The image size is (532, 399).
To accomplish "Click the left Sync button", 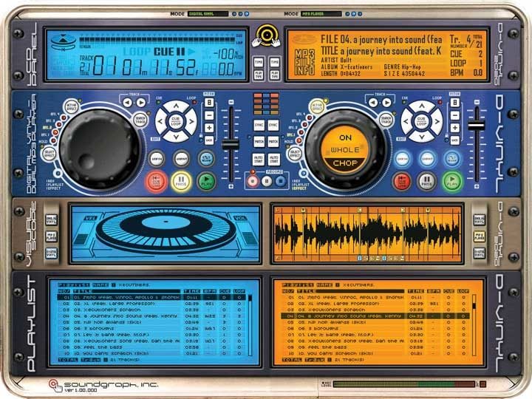I will 259,125.
